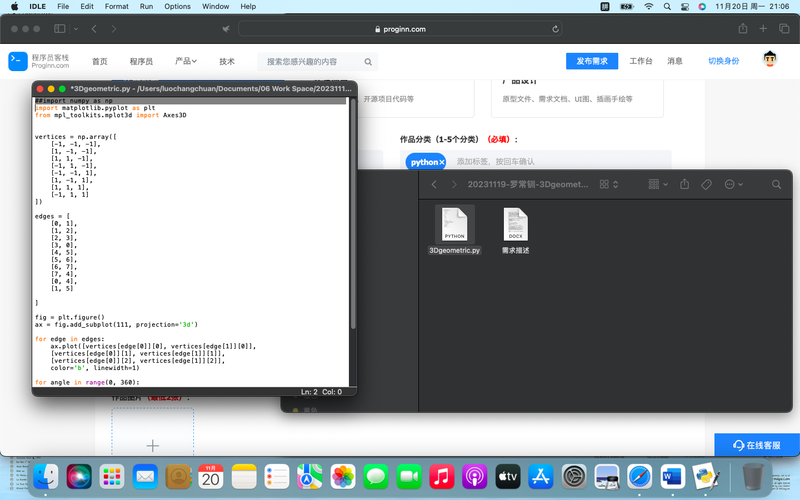Viewport: 800px width, 500px height.
Task: Expand 产品 dropdown menu
Action: [186, 61]
